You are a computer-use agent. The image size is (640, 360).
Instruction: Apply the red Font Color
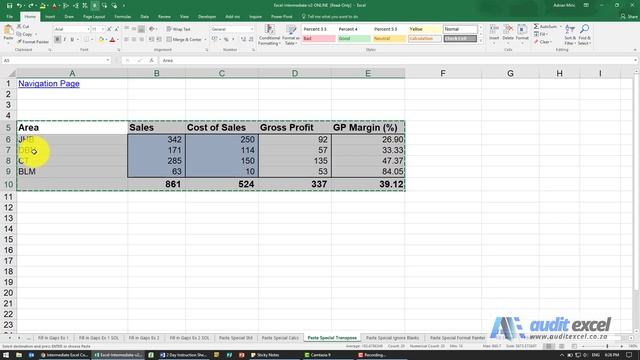pyautogui.click(x=113, y=40)
